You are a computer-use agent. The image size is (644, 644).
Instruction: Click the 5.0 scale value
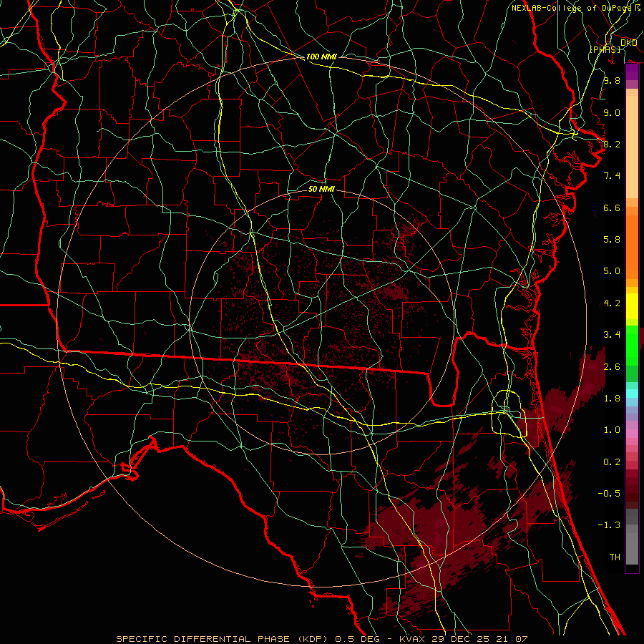[x=612, y=271]
